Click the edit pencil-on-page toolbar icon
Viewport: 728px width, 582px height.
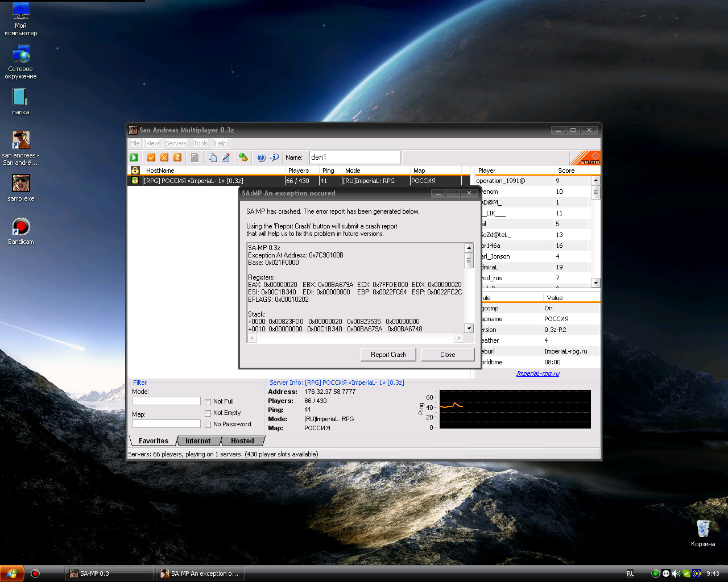(226, 157)
